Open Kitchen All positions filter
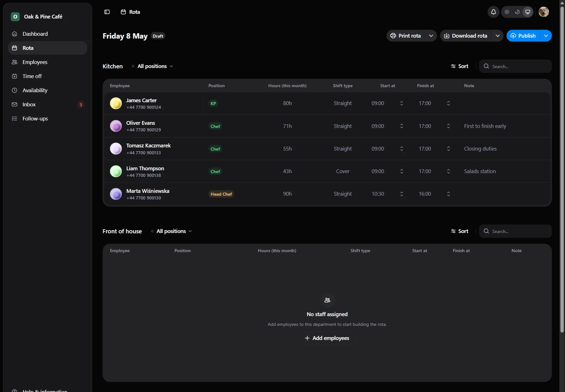 click(x=153, y=66)
